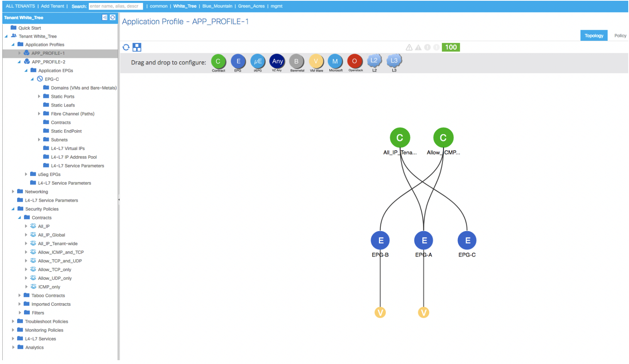
Task: Expand the Networking tree folder
Action: click(13, 192)
